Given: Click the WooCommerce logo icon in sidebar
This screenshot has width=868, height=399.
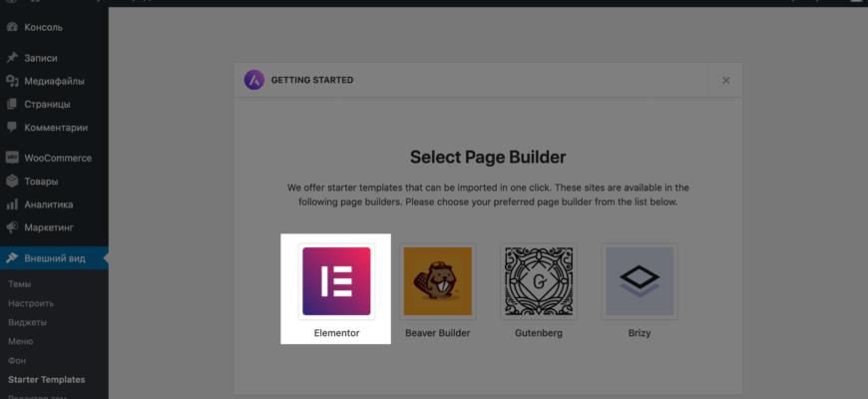Looking at the screenshot, I should pyautogui.click(x=12, y=158).
